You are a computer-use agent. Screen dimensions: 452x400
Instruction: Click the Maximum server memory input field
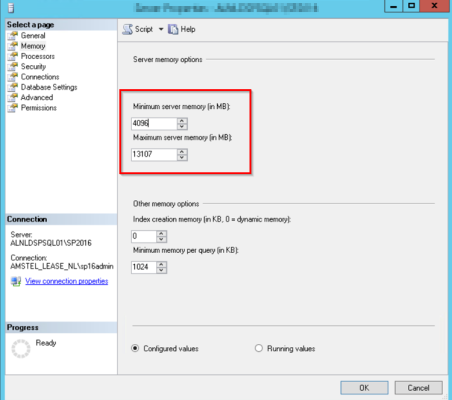click(x=154, y=154)
